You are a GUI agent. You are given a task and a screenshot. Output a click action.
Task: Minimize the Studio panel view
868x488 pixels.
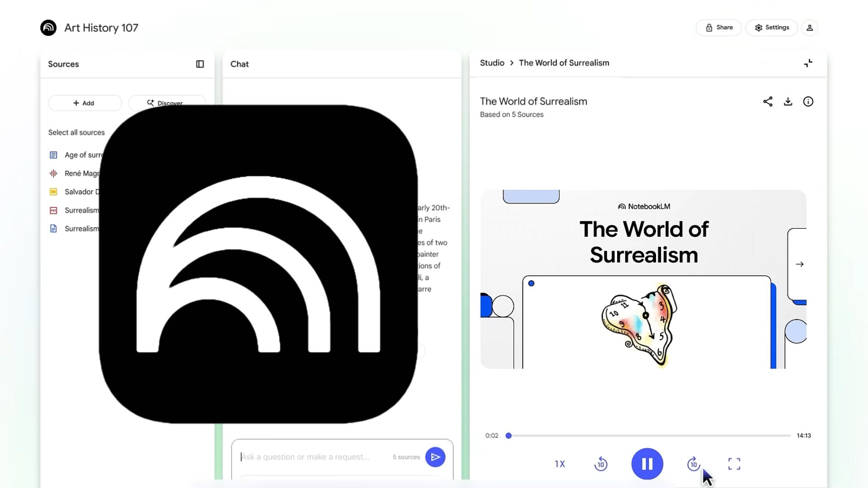808,63
